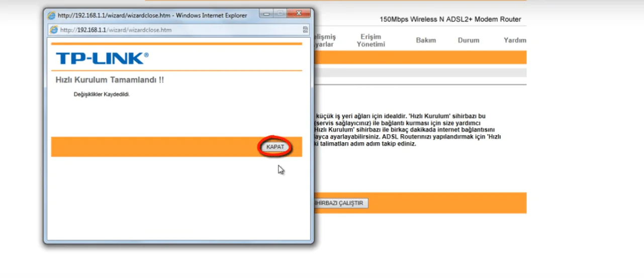The height and width of the screenshot is (278, 644).
Task: Click the 'Değişiklikler Kaydedildi.' message text
Action: (x=102, y=94)
